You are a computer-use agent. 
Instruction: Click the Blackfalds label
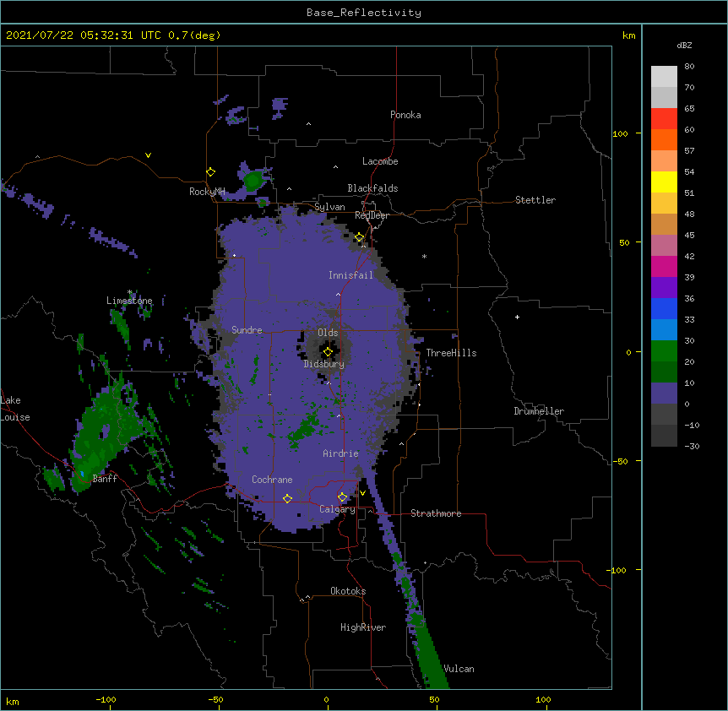point(372,188)
